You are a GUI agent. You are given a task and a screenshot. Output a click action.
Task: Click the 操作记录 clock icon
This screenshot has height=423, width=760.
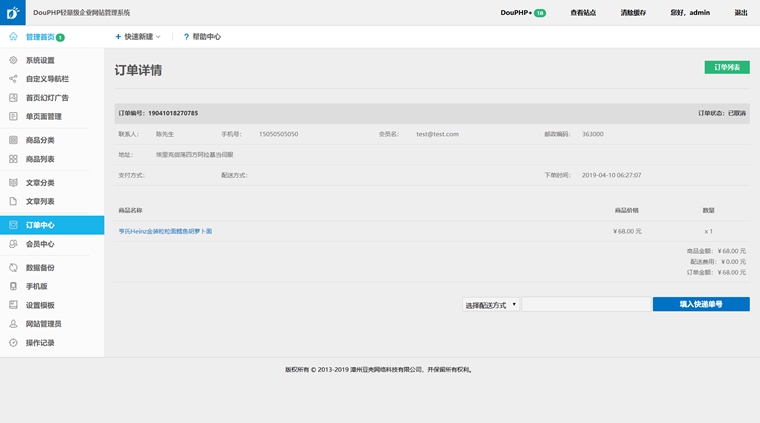pos(13,343)
